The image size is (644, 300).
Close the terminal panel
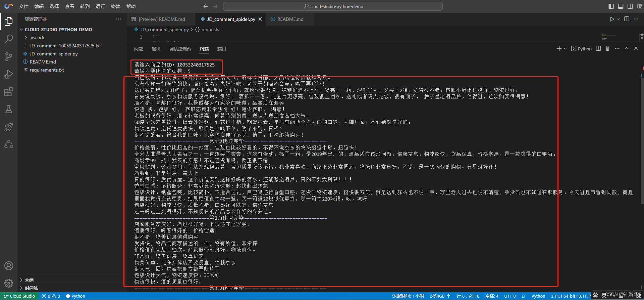[636, 49]
